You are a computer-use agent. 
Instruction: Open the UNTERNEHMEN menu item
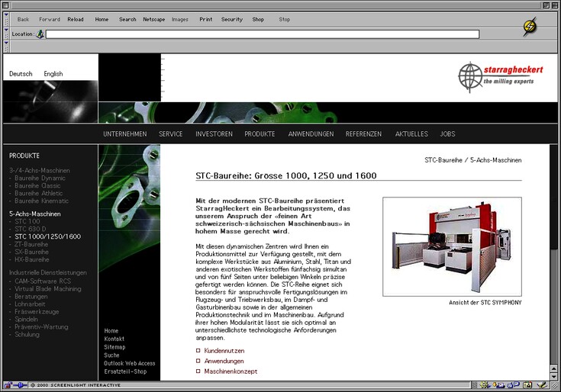click(x=125, y=134)
